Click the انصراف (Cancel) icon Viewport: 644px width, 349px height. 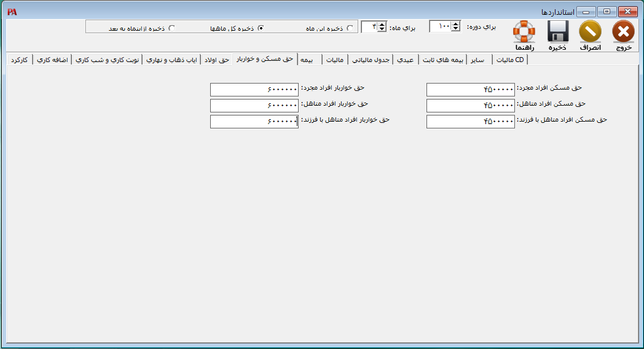coord(590,31)
